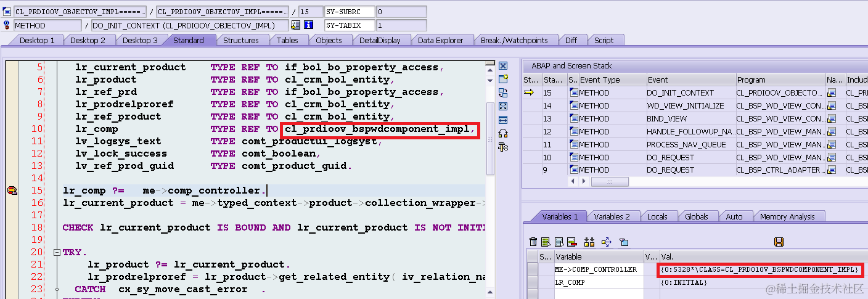This screenshot has width=868, height=299.
Task: Click the navigation icon in WD_VIEW_INITIALIZE stack row
Action: coord(832,105)
